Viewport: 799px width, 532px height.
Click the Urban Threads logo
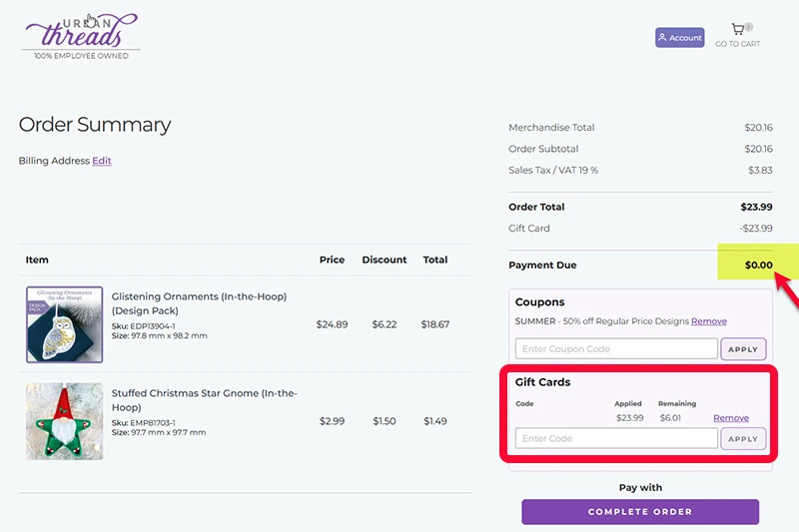pos(82,35)
